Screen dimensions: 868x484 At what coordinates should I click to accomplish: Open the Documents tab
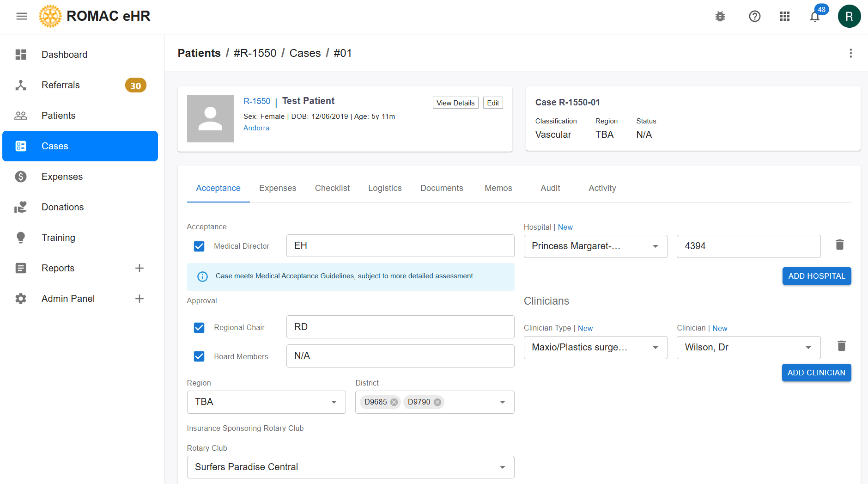pos(441,188)
